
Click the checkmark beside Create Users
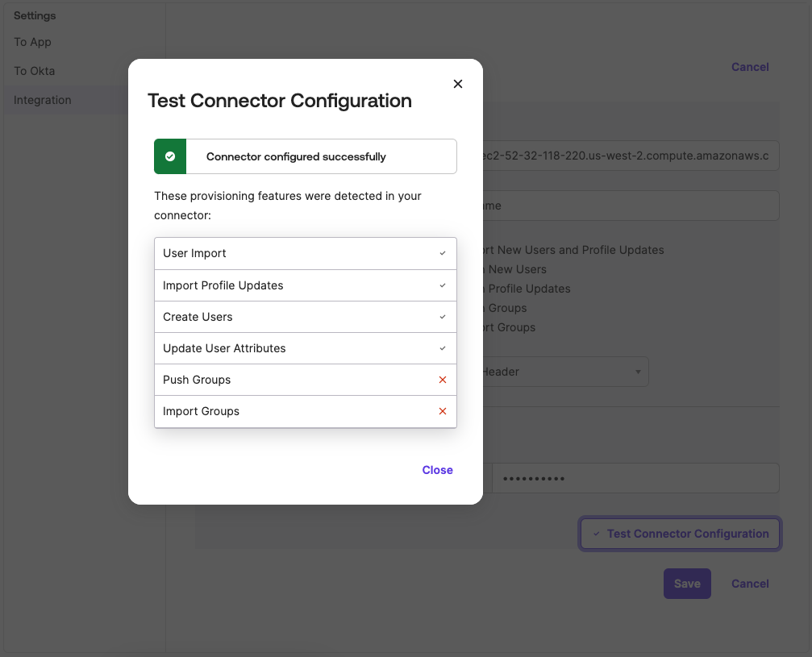[x=442, y=317]
